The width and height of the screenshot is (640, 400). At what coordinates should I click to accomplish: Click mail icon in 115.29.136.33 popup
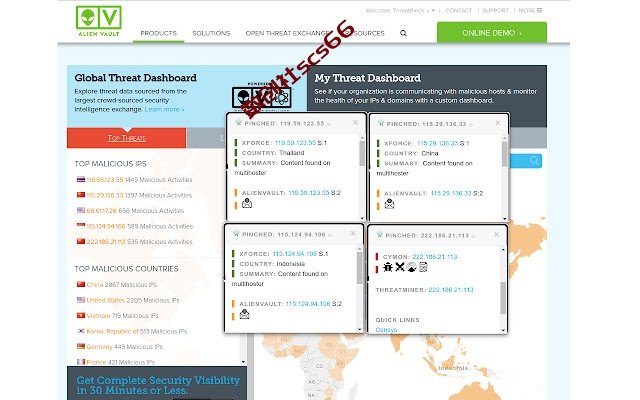[x=389, y=204]
